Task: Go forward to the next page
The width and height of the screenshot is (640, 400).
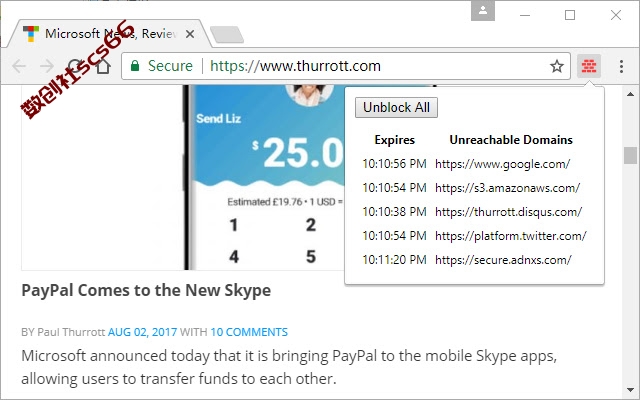Action: (47, 66)
